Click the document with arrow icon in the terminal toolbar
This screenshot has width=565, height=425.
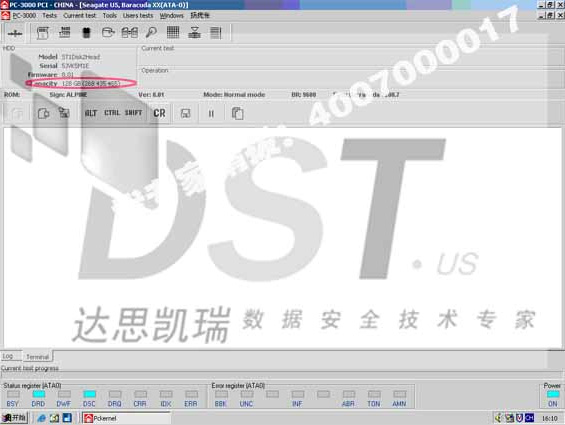(43, 114)
